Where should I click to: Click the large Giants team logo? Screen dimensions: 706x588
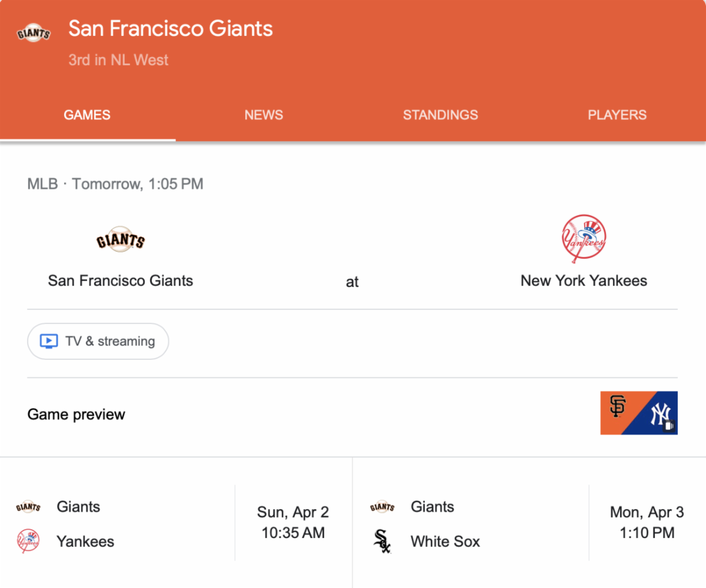click(x=121, y=240)
